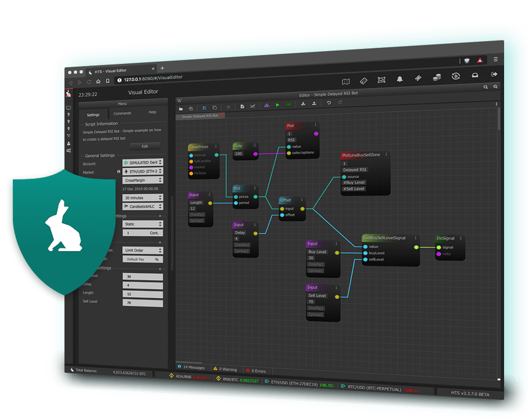This screenshot has width=528, height=420.
Task: Open the map icon in top navigation
Action: (346, 82)
